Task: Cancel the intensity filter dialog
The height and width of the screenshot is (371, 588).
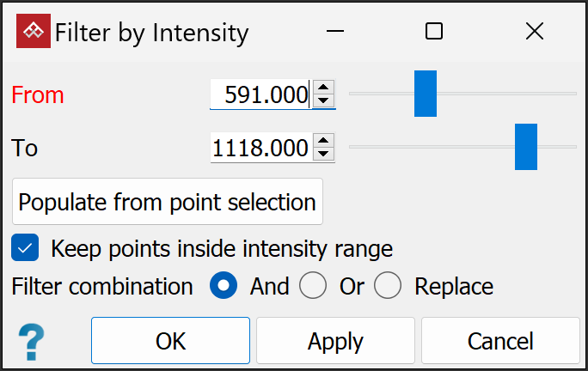Action: pyautogui.click(x=500, y=341)
